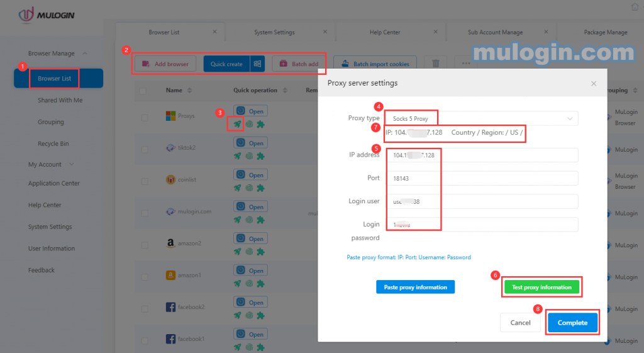The image size is (644, 353).
Task: Click the puzzle icon in facebook2 row
Action: tap(260, 315)
